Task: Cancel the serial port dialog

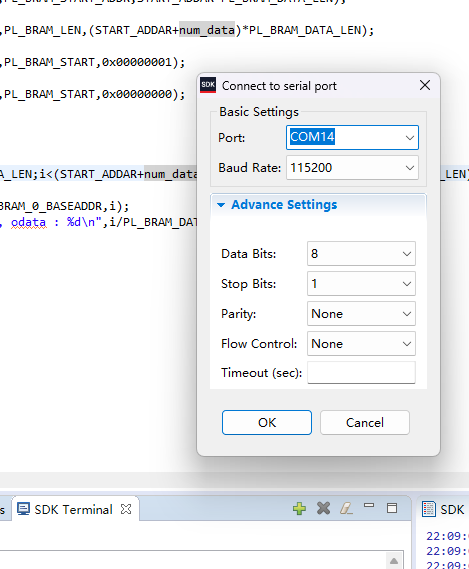Action: pyautogui.click(x=365, y=422)
